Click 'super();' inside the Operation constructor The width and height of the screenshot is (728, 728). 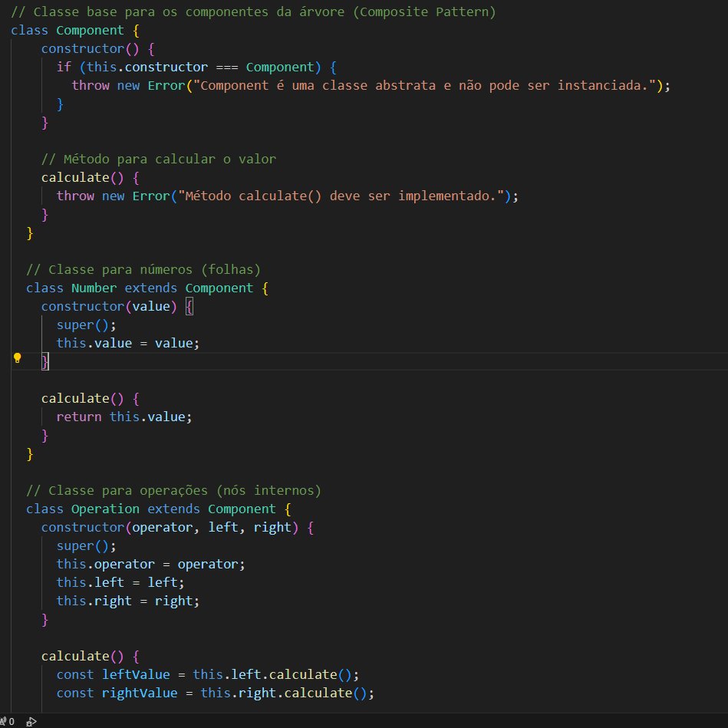point(87,546)
